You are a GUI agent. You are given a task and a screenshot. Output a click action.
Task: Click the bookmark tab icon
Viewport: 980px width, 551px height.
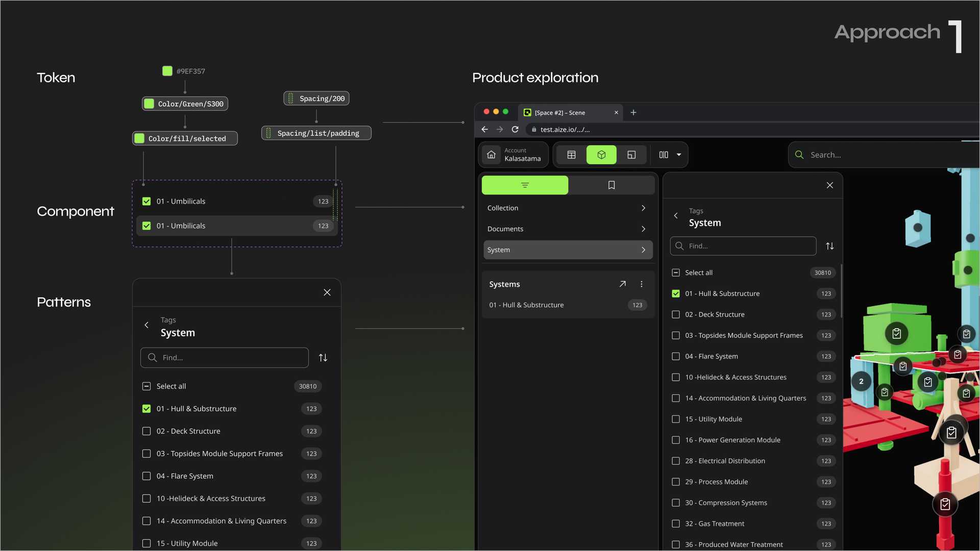[x=611, y=185]
